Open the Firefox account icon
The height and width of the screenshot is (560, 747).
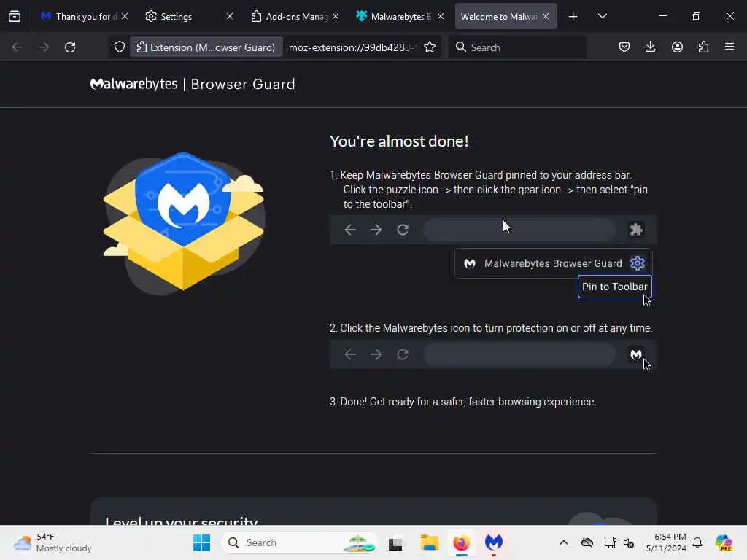click(x=677, y=47)
